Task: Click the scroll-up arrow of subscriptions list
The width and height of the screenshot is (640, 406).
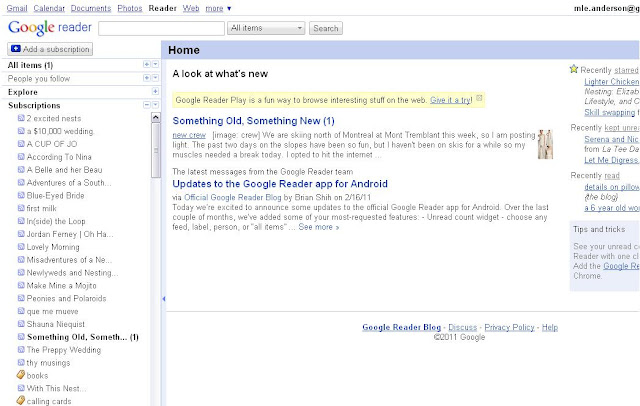Action: (156, 118)
